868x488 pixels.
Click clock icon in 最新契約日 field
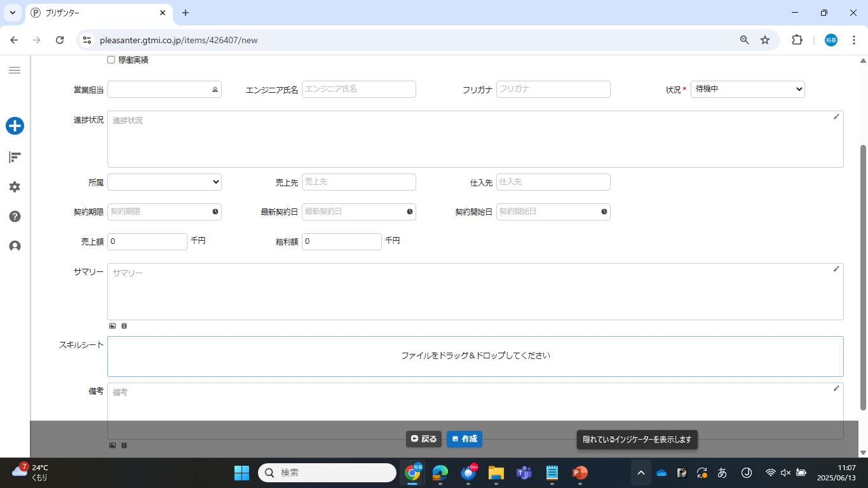click(410, 212)
